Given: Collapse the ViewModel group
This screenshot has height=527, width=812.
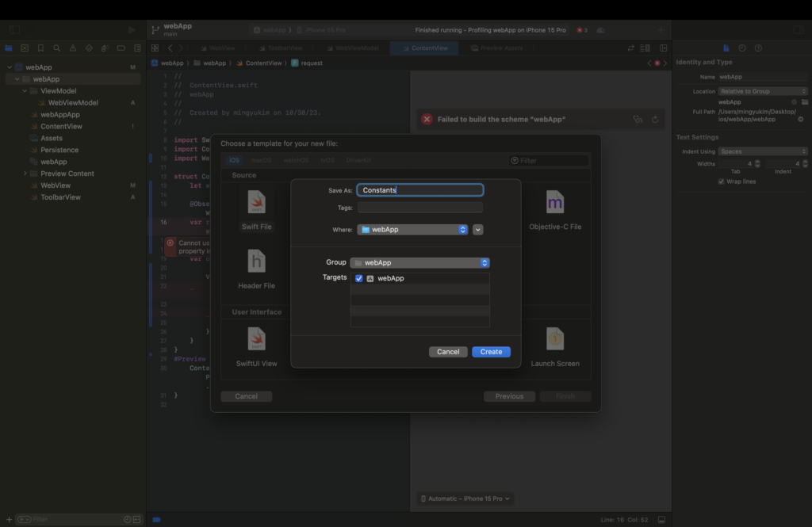Looking at the screenshot, I should click(x=25, y=91).
